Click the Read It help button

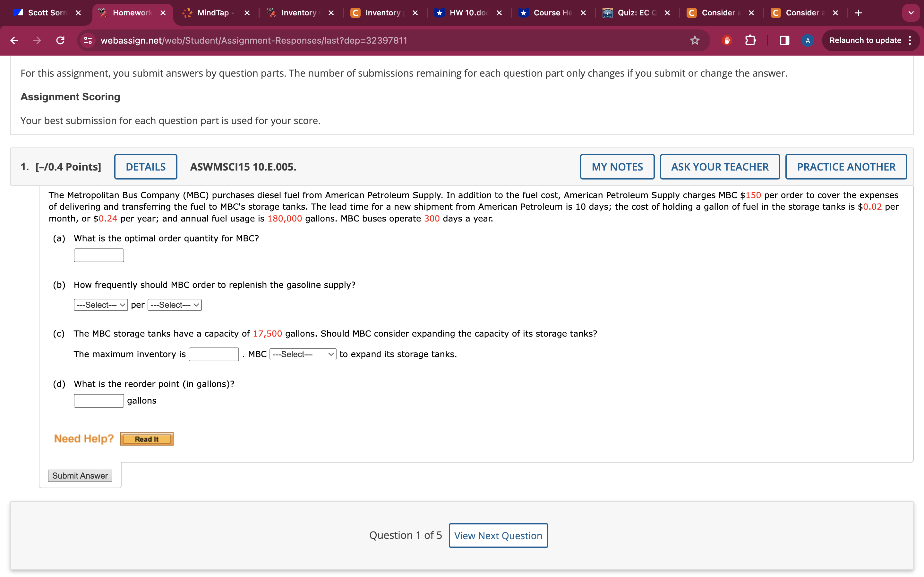[x=146, y=439]
